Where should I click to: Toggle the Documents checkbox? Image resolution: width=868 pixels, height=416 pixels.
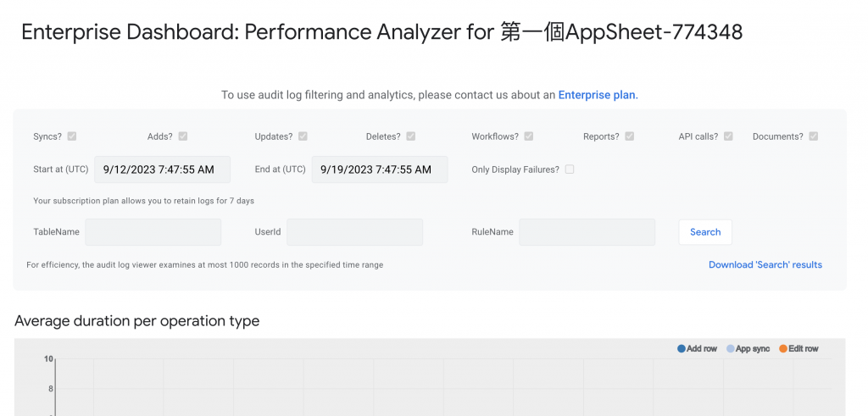click(x=814, y=136)
